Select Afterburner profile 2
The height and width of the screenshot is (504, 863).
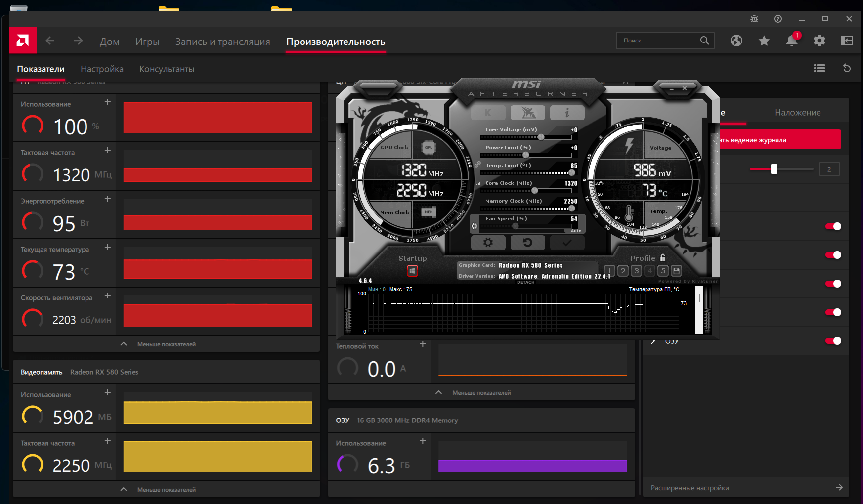click(623, 271)
